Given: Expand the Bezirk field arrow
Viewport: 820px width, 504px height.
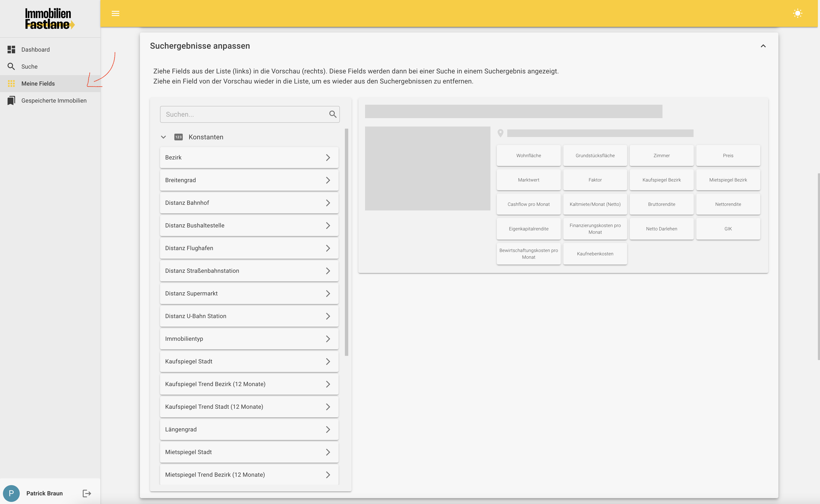Looking at the screenshot, I should pos(328,157).
